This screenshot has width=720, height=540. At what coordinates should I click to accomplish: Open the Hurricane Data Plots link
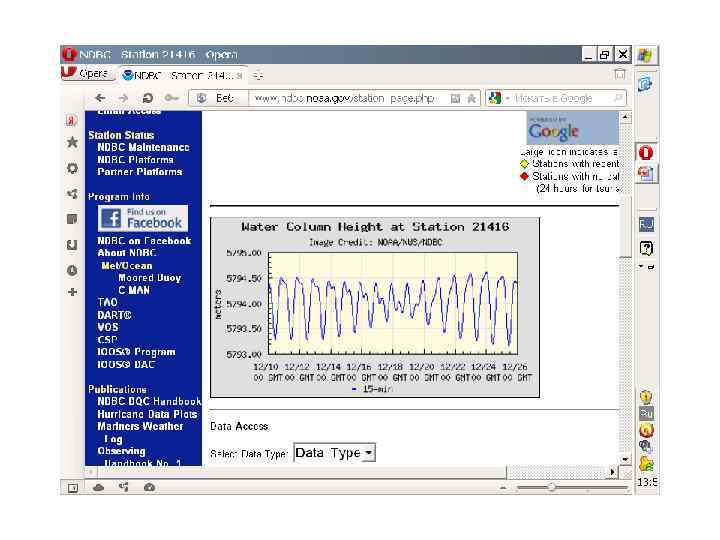click(x=147, y=414)
